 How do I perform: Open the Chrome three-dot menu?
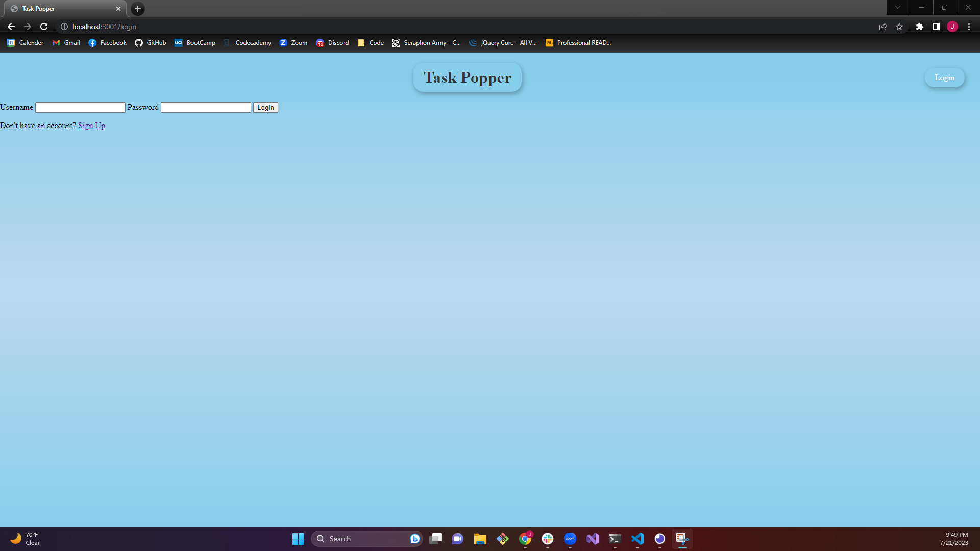click(969, 27)
